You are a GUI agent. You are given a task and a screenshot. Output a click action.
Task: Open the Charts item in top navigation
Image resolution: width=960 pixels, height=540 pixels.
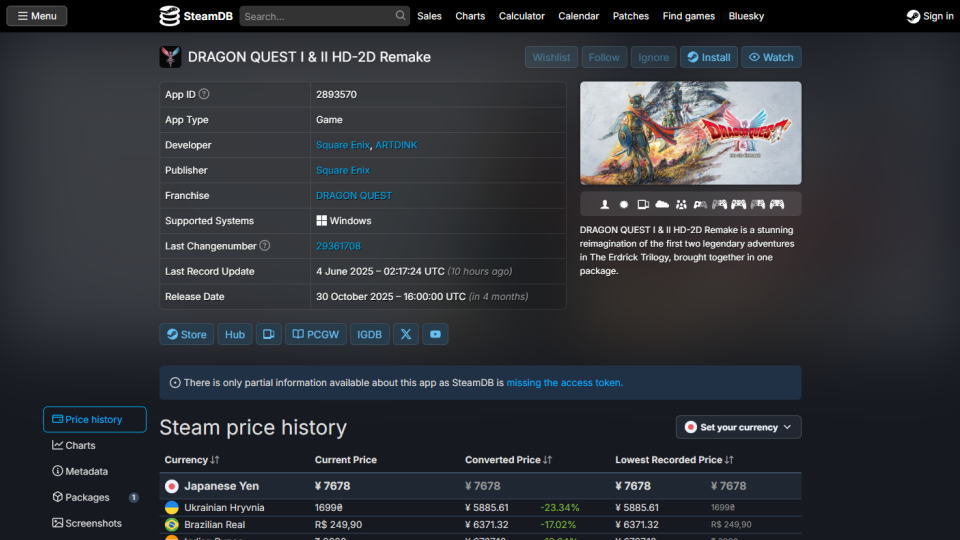[x=470, y=16]
